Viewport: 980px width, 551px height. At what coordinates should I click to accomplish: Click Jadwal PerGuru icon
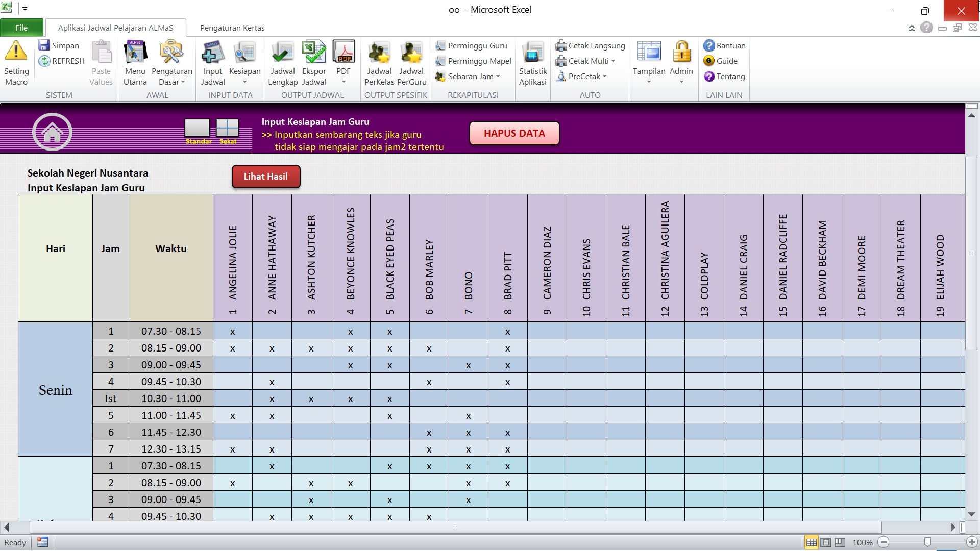tap(411, 53)
